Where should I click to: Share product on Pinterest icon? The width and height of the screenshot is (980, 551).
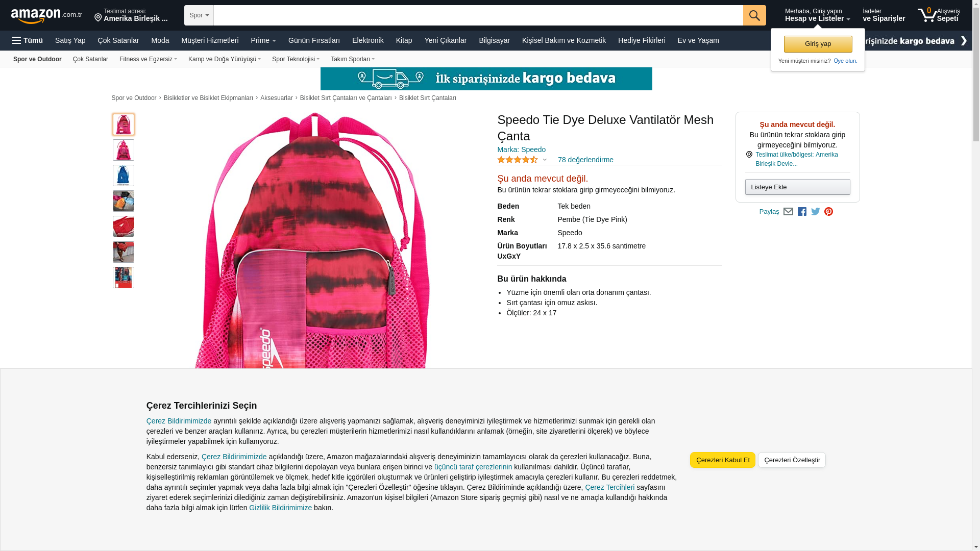[828, 212]
